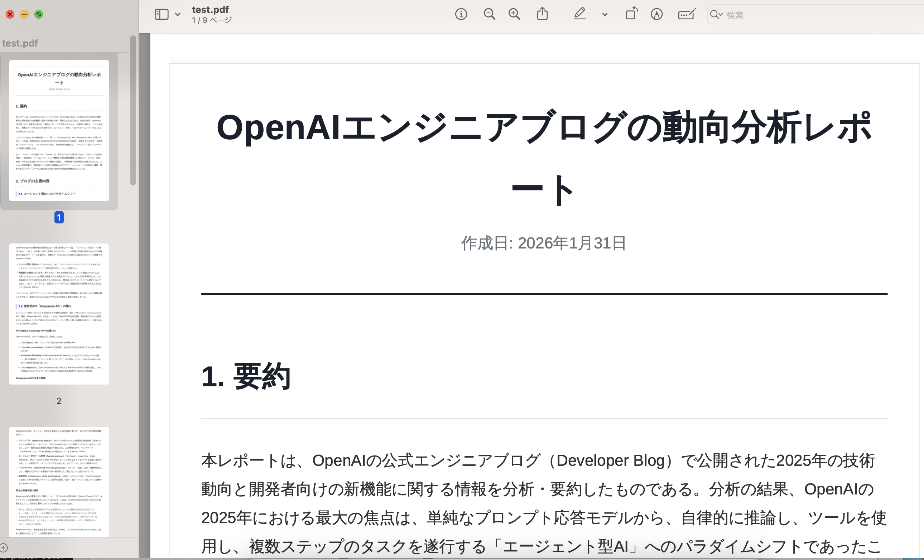The image size is (924, 560).
Task: Click the plus button below the sidebar
Action: [4, 547]
